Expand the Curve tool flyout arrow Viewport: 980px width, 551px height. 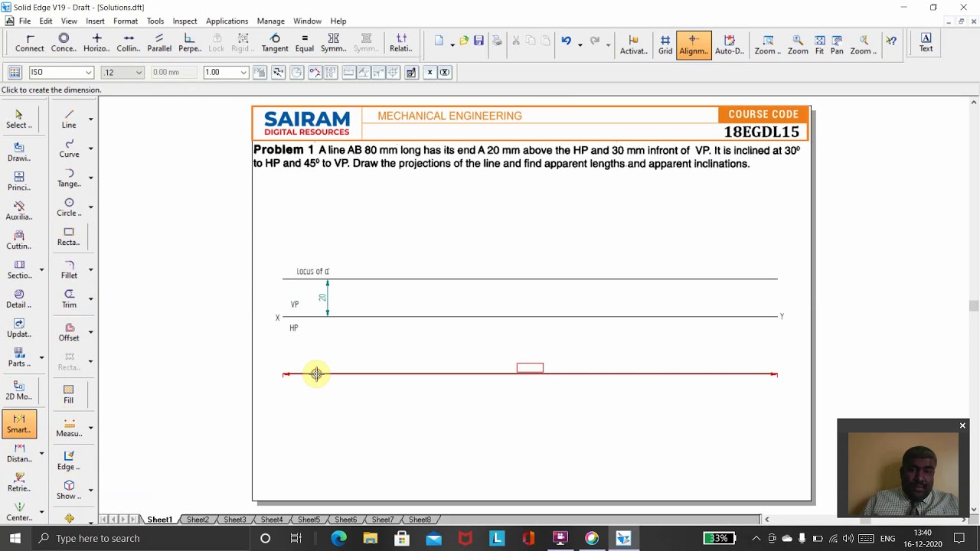pos(90,148)
